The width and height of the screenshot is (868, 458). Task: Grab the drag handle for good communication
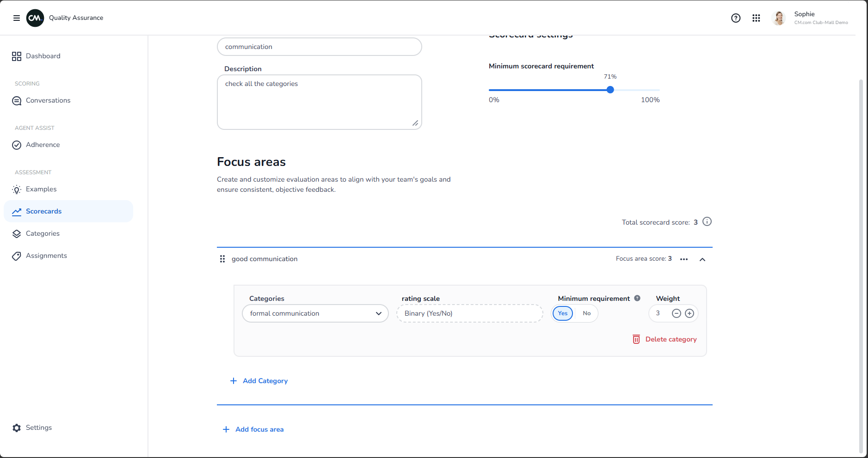222,259
